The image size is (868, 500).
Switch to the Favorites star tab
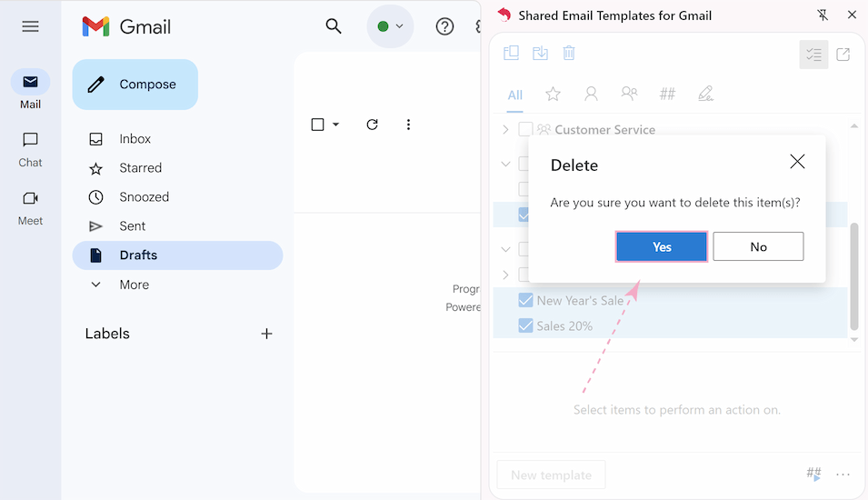(x=553, y=95)
